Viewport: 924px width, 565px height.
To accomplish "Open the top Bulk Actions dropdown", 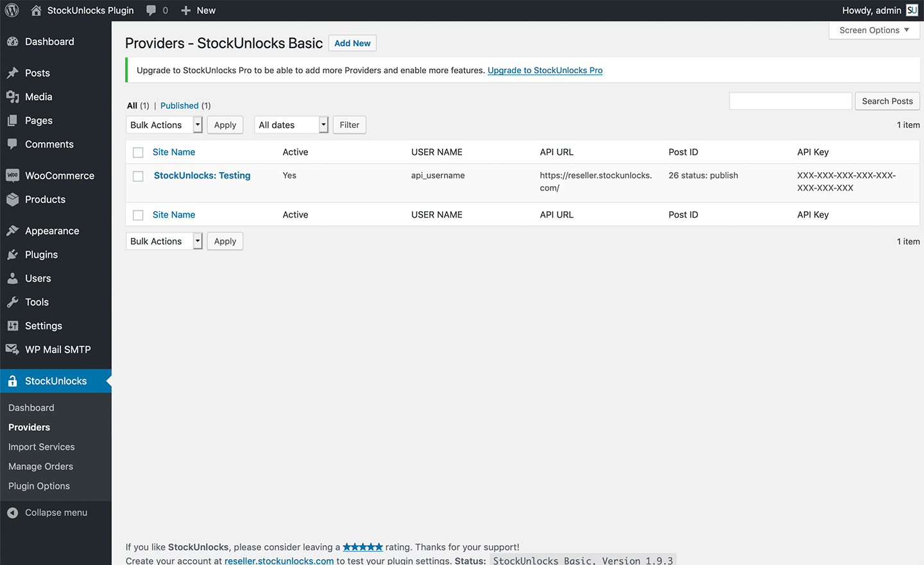I will [x=164, y=125].
